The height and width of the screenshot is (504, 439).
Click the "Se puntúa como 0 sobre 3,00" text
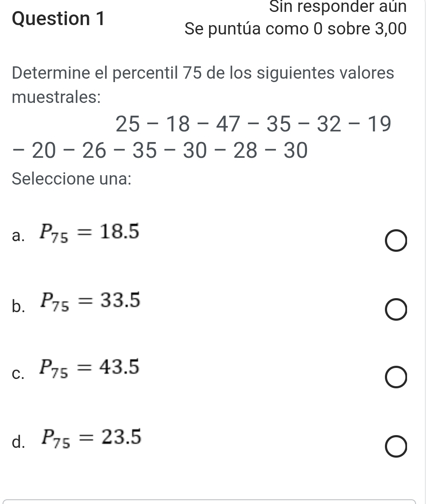[296, 29]
